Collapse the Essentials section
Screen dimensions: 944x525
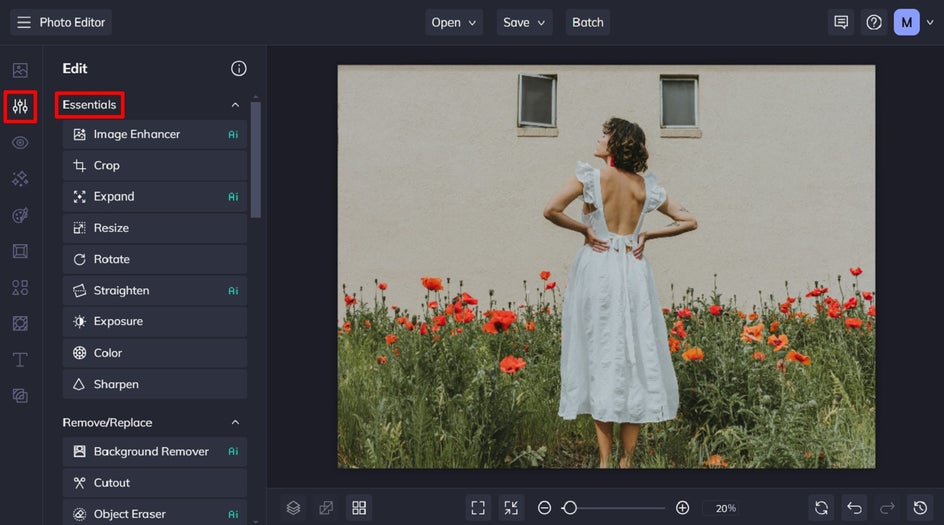tap(235, 105)
